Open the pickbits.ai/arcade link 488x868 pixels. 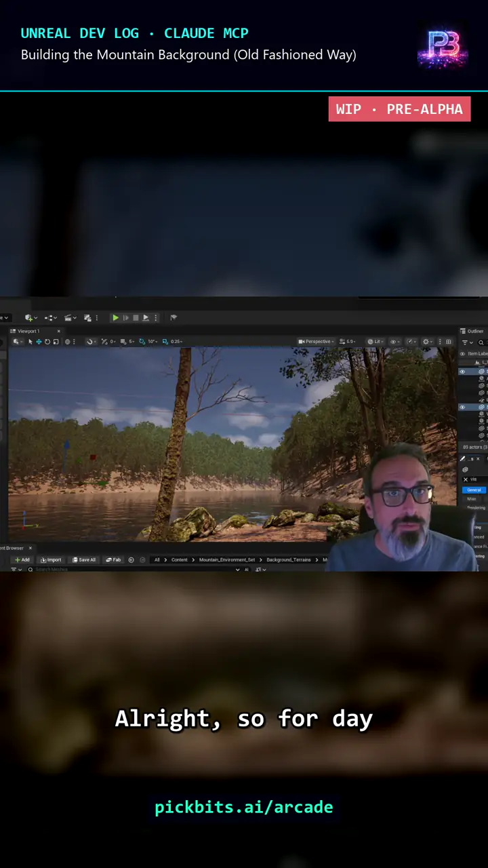click(x=244, y=807)
